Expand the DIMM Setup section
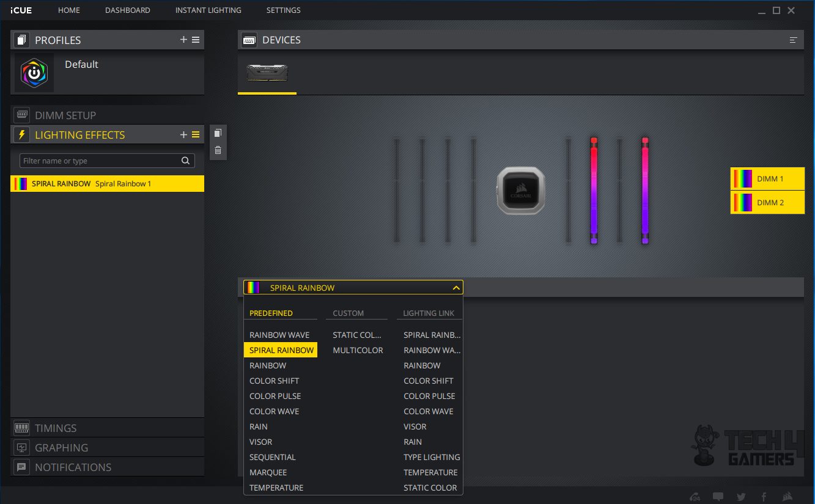815x504 pixels. (x=107, y=115)
